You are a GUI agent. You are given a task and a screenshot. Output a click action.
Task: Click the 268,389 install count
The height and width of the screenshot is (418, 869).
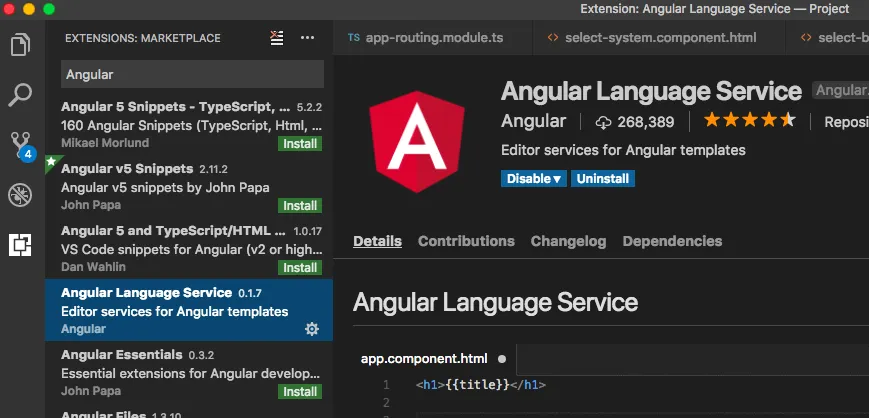tap(635, 122)
